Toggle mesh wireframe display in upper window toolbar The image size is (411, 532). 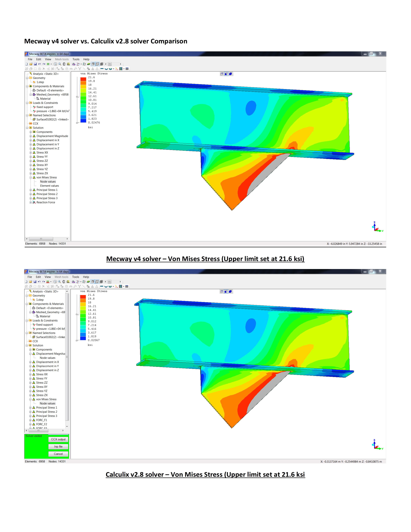click(102, 64)
